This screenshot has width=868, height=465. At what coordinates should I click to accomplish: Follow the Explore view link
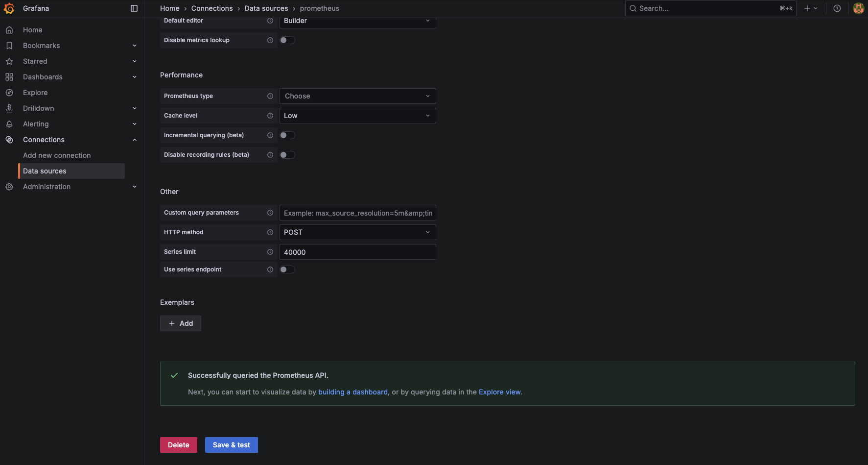click(x=500, y=392)
